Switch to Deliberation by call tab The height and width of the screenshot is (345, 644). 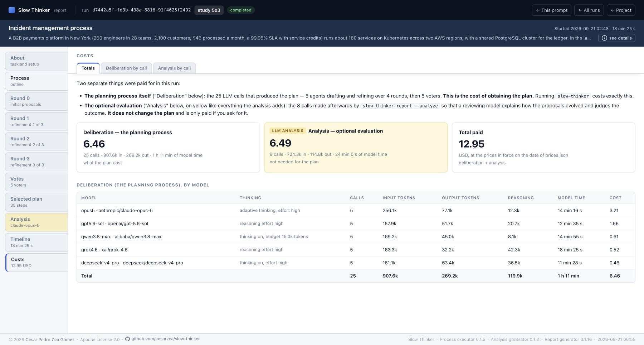coord(126,68)
